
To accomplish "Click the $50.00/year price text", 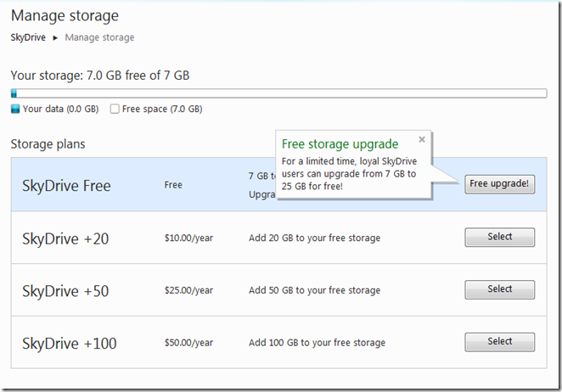I will [188, 344].
